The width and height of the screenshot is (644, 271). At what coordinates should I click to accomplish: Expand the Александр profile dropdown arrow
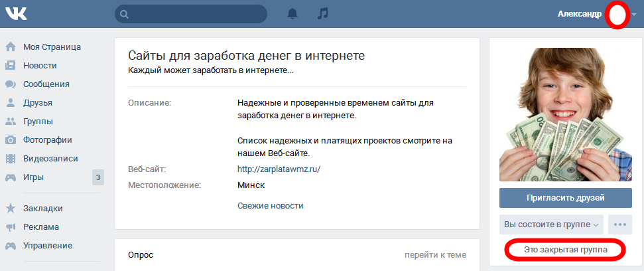tap(634, 15)
